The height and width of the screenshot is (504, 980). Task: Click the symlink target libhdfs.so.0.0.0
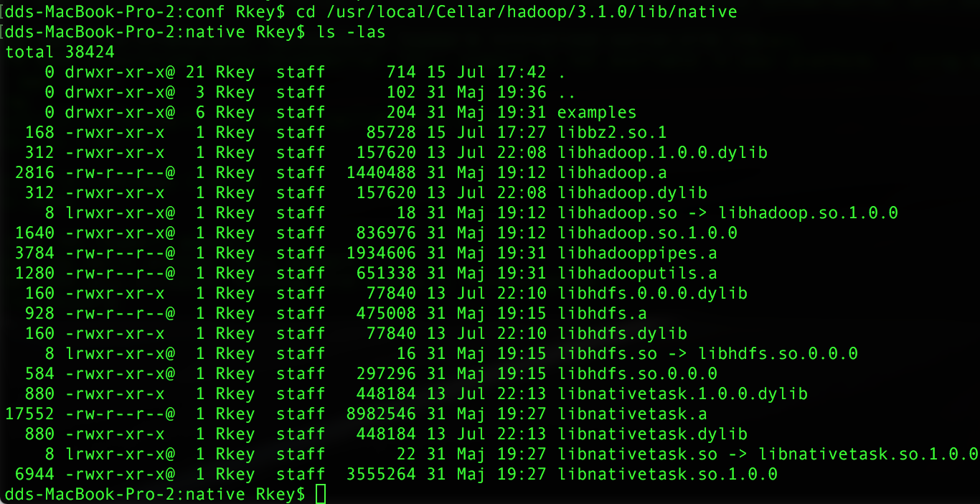(778, 354)
